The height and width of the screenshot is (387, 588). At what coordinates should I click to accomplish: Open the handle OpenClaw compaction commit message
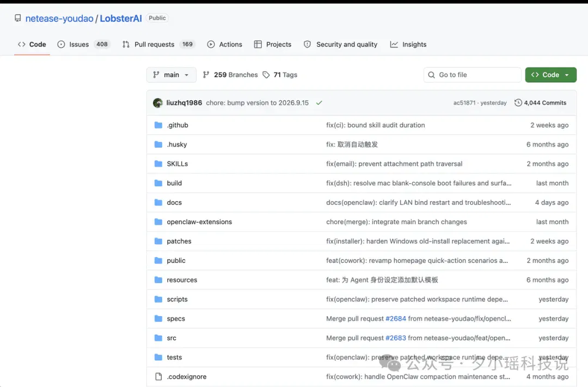[x=418, y=377]
